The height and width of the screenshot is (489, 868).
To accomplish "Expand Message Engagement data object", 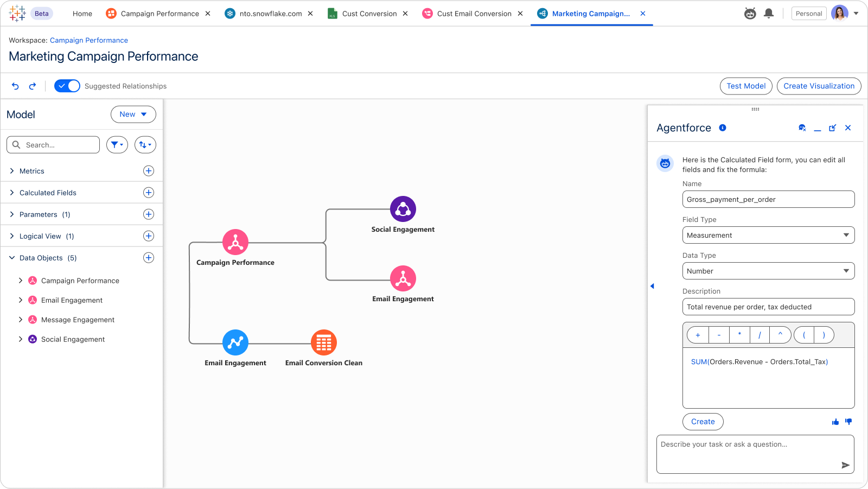I will (21, 320).
